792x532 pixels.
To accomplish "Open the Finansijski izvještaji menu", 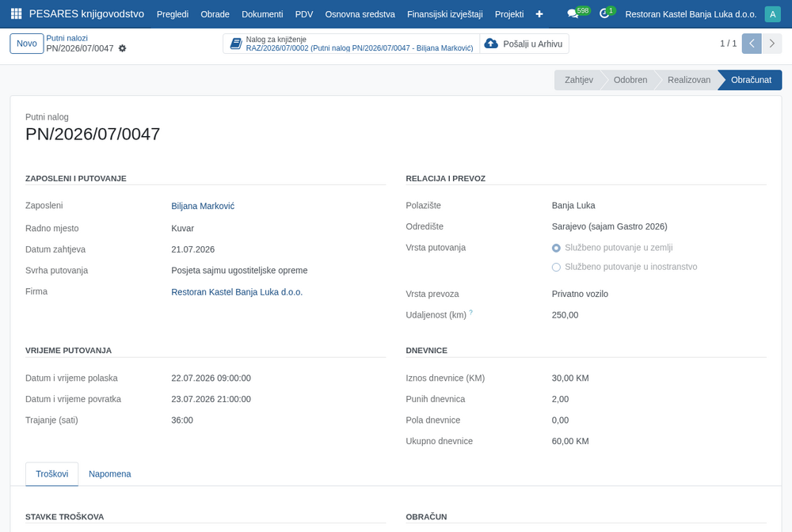I will point(445,14).
